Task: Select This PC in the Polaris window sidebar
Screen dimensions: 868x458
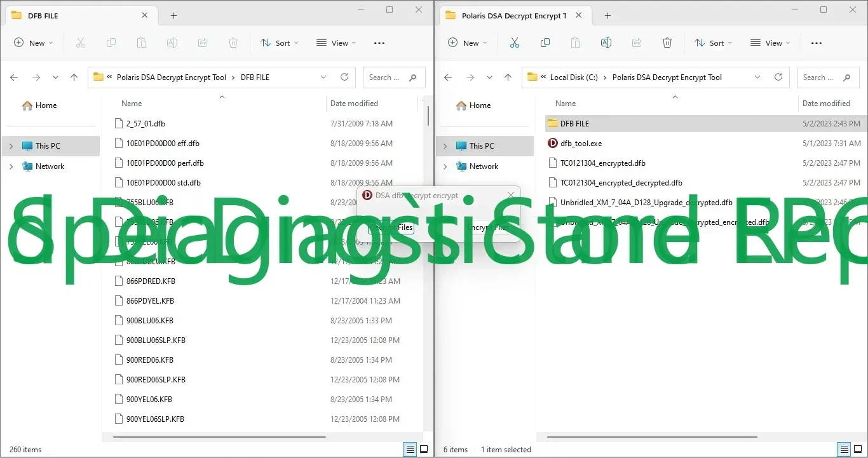Action: pos(486,146)
